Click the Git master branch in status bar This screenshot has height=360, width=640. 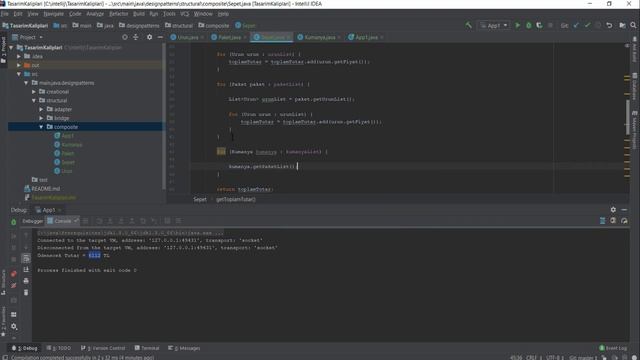[584, 357]
